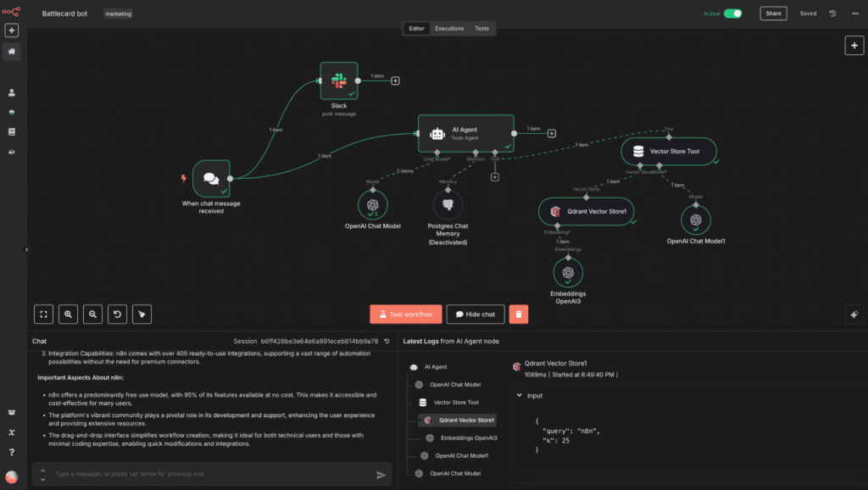
Task: Open the three-dots workflow menu
Action: tap(855, 14)
